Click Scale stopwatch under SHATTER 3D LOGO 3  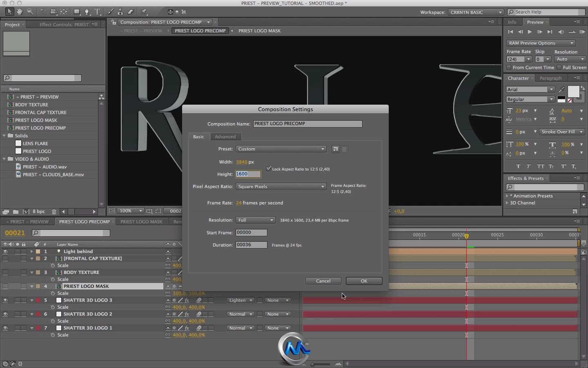(53, 307)
